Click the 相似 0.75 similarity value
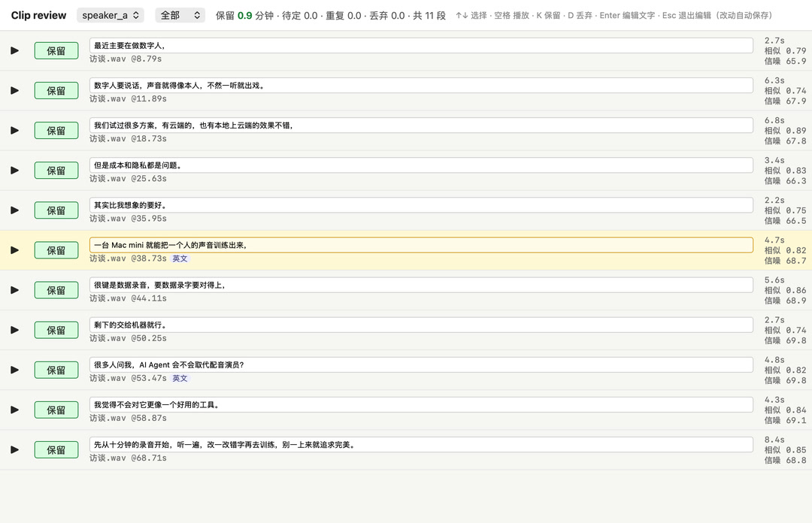The height and width of the screenshot is (523, 812). [x=785, y=210]
